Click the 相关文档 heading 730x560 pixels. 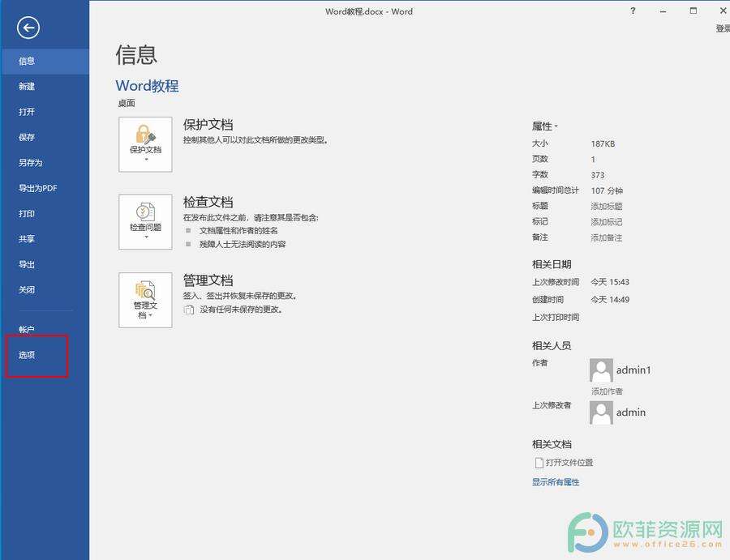pyautogui.click(x=552, y=444)
